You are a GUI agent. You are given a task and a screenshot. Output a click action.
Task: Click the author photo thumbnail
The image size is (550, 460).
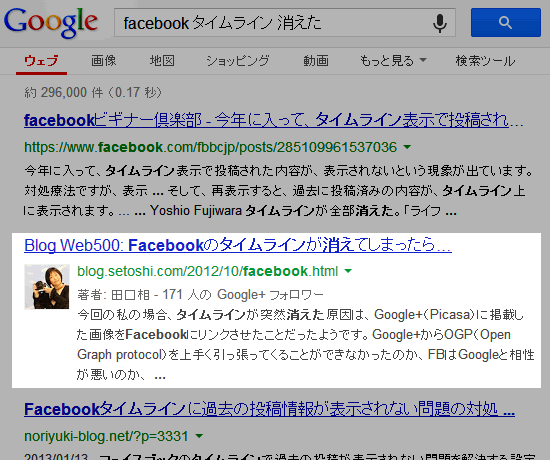pos(47,287)
